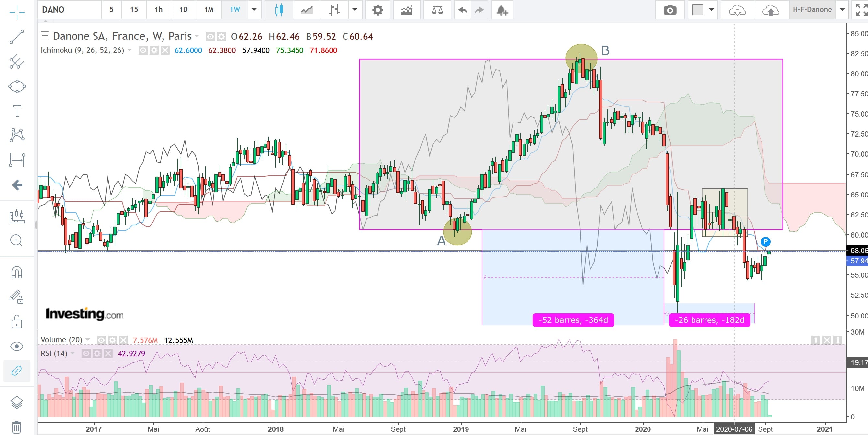The image size is (868, 435).
Task: Click the back arrow in the left sidebar
Action: click(17, 184)
